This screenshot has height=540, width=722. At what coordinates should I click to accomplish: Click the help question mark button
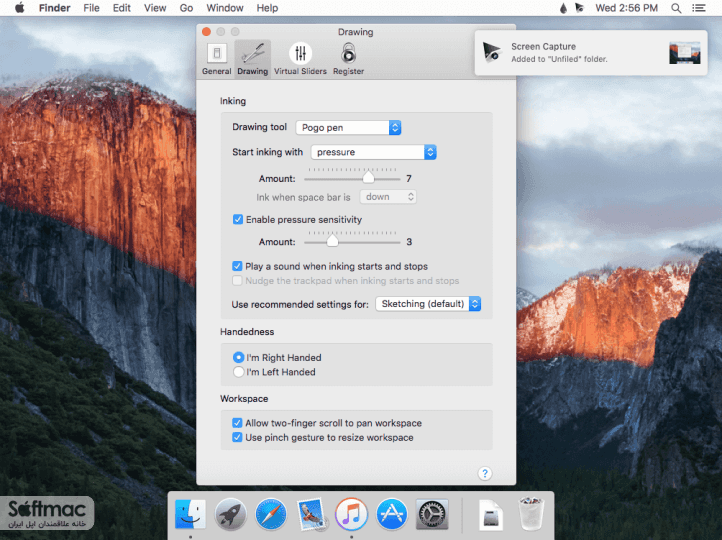click(x=484, y=473)
